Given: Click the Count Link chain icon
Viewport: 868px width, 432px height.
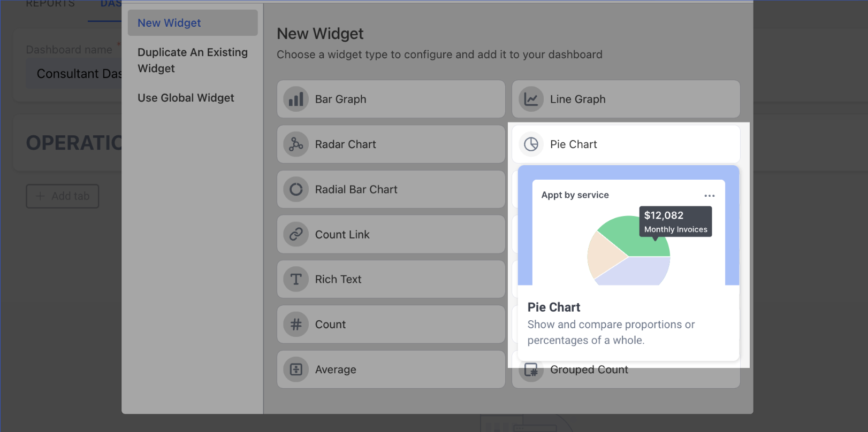Looking at the screenshot, I should point(296,234).
